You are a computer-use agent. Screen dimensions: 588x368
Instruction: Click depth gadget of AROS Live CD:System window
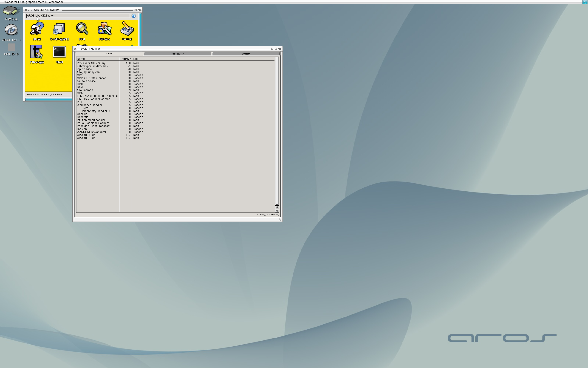point(139,10)
